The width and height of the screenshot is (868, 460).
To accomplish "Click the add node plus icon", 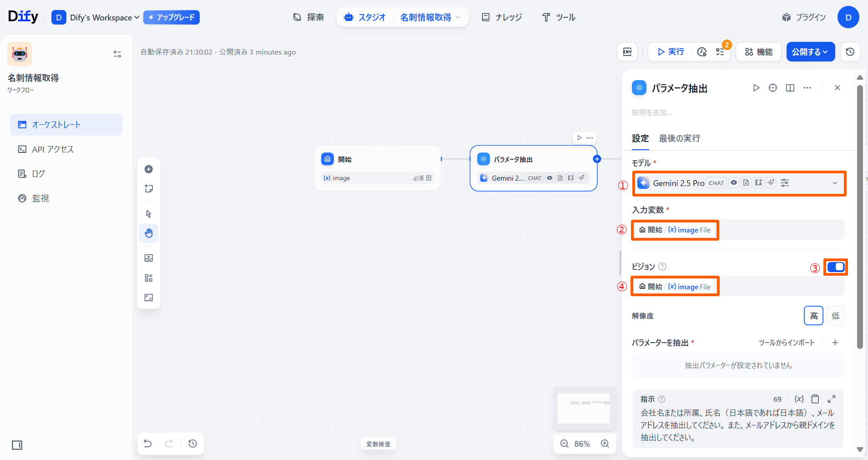I will (149, 169).
